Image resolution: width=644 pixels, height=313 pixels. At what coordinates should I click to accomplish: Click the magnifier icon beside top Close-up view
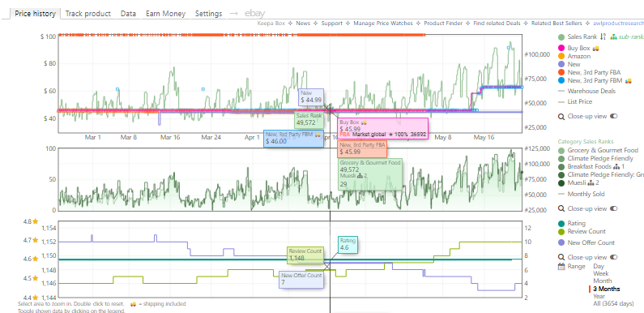tap(561, 117)
